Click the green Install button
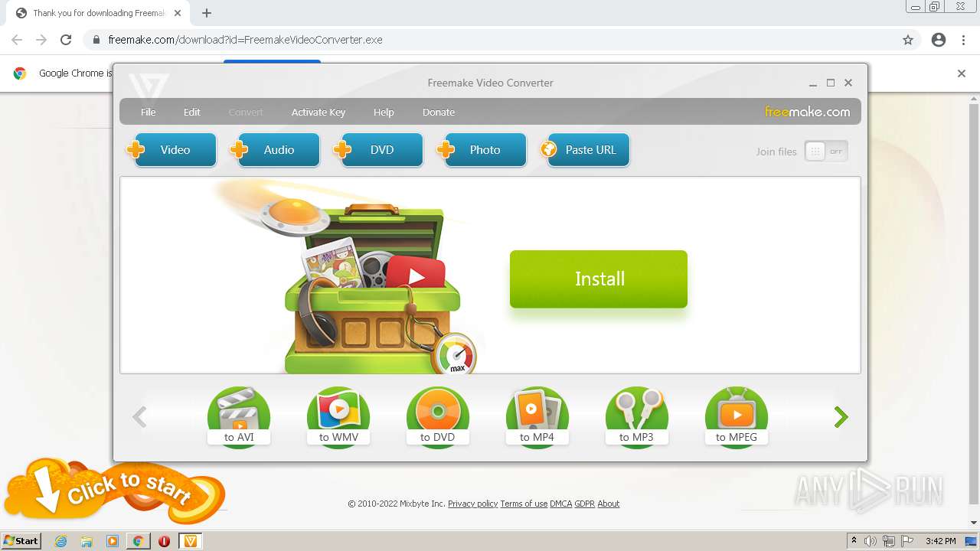This screenshot has height=551, width=980. (599, 279)
